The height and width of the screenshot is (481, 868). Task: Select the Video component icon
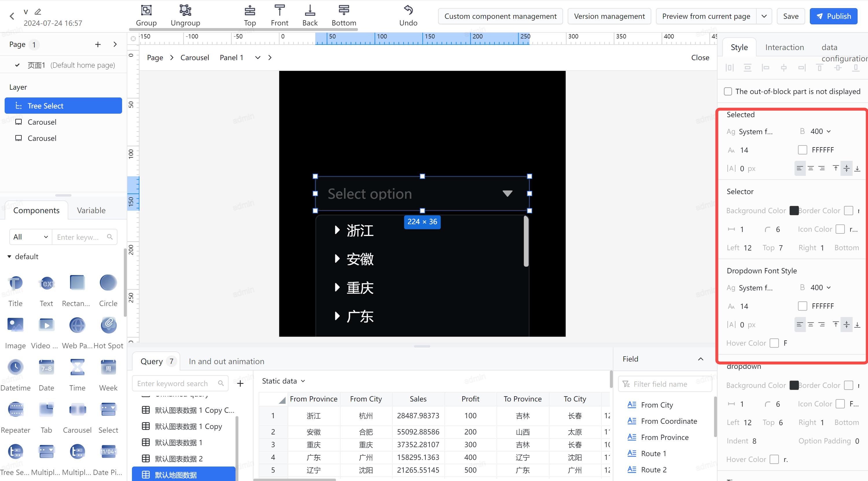tap(47, 325)
